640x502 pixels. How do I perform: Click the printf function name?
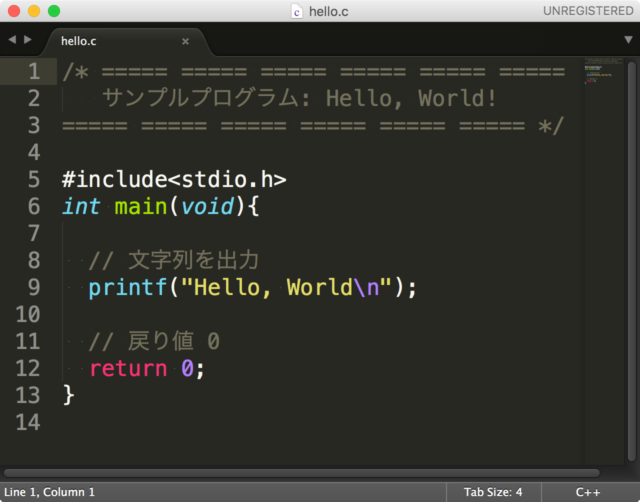coord(128,287)
